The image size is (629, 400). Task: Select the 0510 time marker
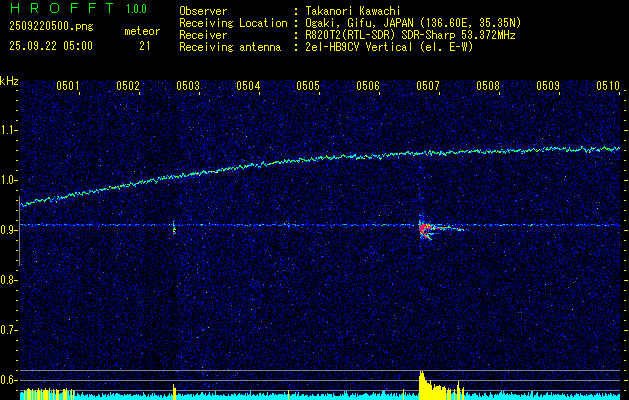pyautogui.click(x=608, y=86)
